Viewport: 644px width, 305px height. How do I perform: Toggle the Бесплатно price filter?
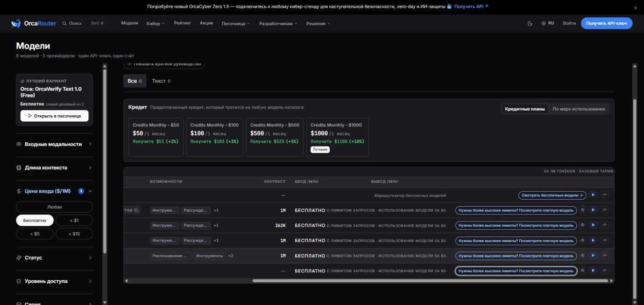[35, 220]
